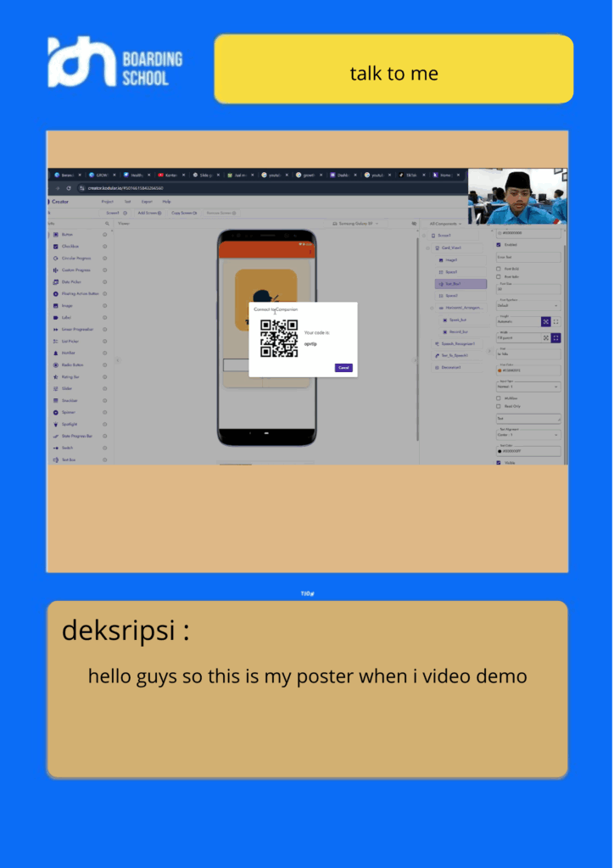Click Cancel in Connect to Companion dialog

[343, 368]
